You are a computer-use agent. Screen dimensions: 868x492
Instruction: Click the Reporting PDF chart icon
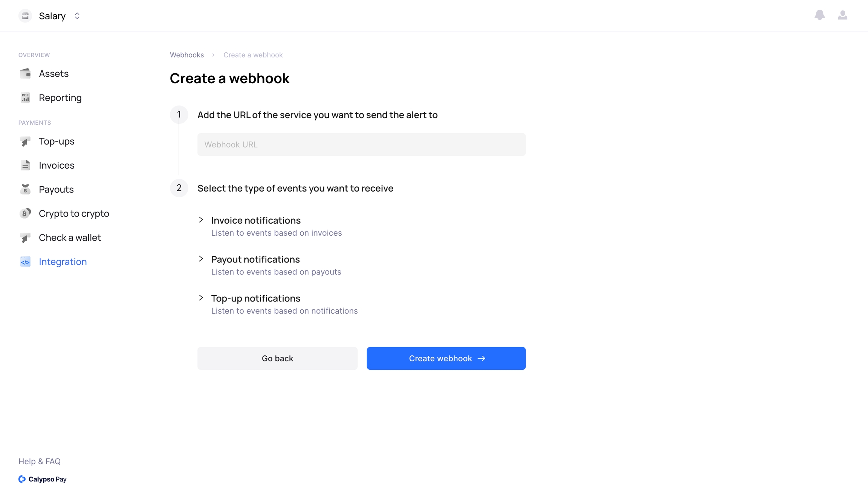coord(25,97)
